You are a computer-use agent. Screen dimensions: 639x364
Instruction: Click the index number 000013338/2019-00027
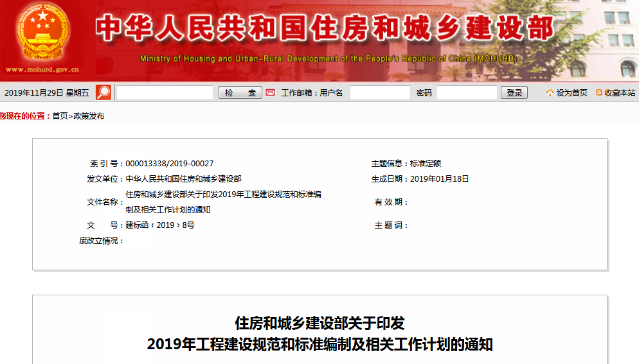170,163
